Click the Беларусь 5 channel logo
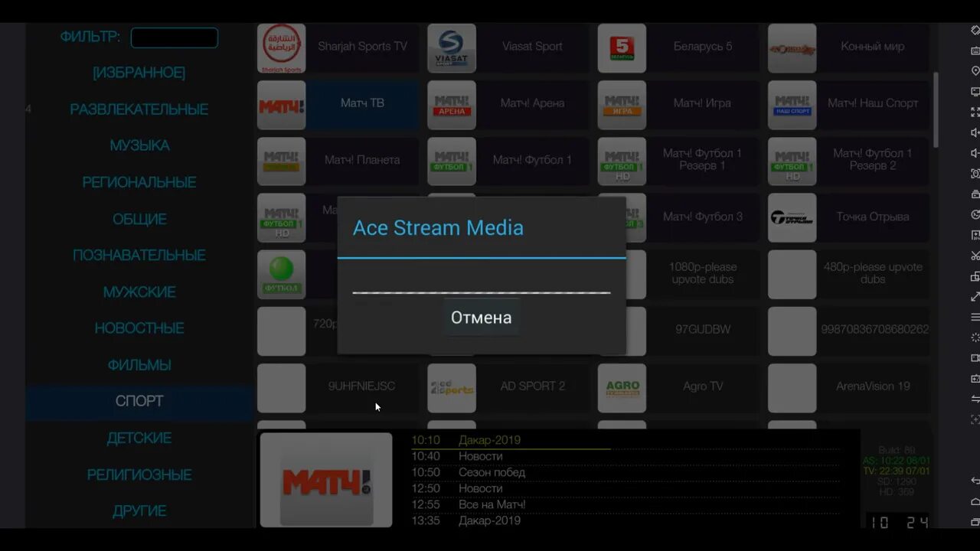This screenshot has height=551, width=980. pyautogui.click(x=622, y=47)
